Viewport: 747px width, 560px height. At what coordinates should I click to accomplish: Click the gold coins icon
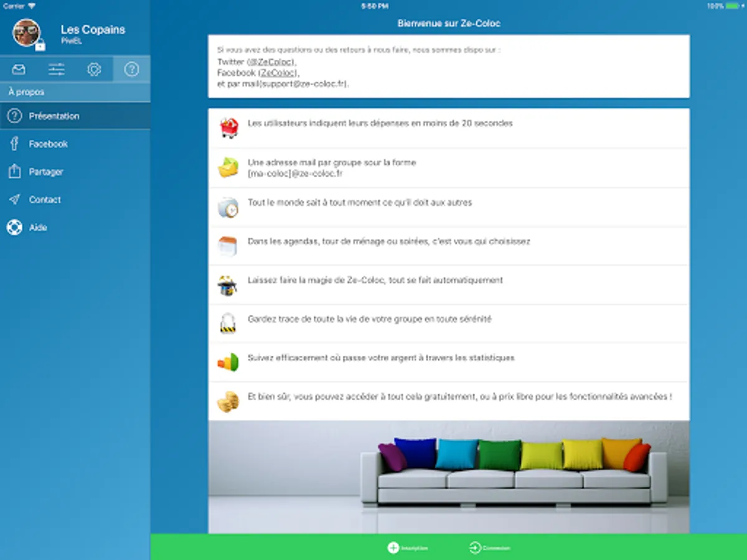point(228,401)
